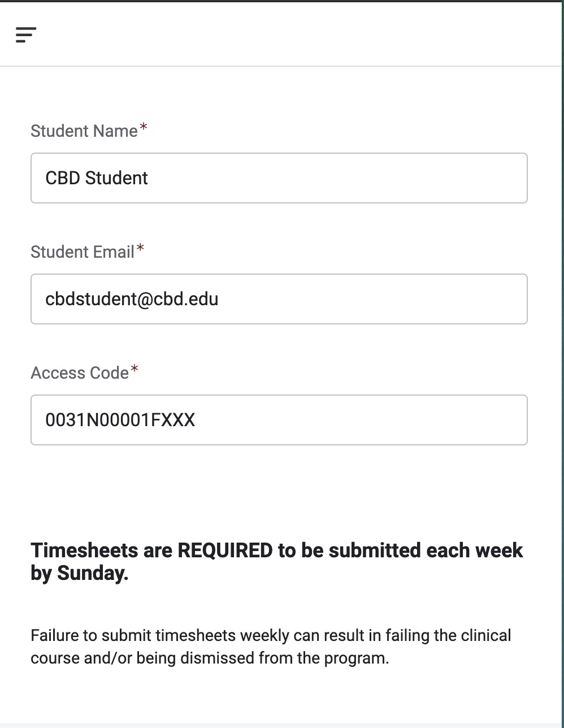
Task: Click the Student Email label
Action: tap(82, 252)
